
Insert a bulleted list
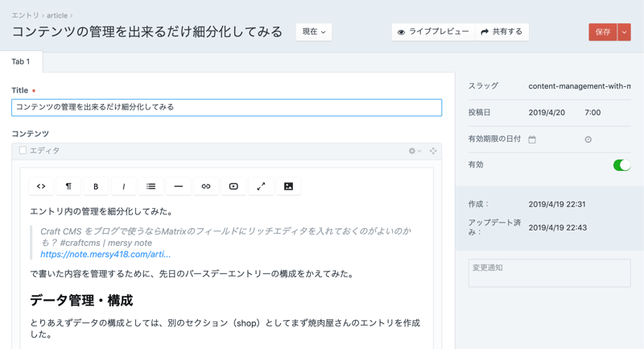click(151, 186)
